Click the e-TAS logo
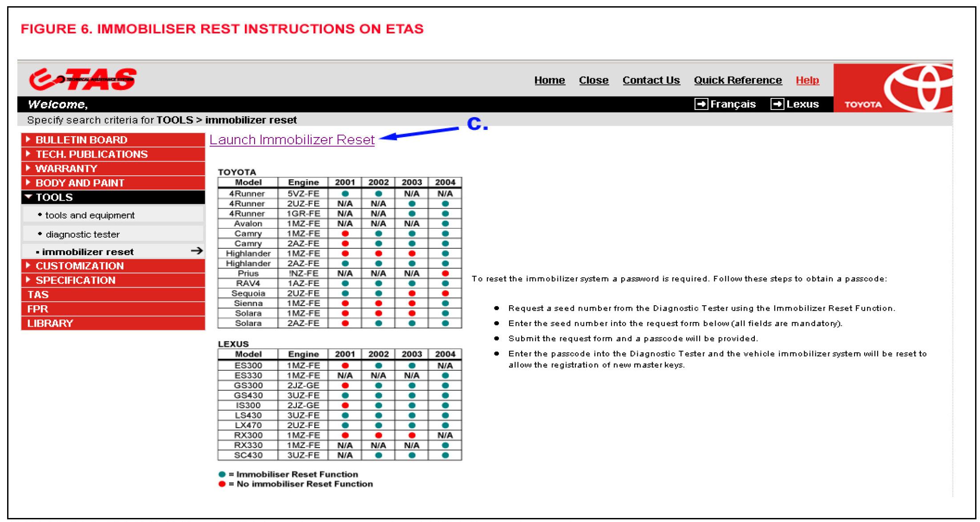This screenshot has height=522, width=980. (82, 79)
